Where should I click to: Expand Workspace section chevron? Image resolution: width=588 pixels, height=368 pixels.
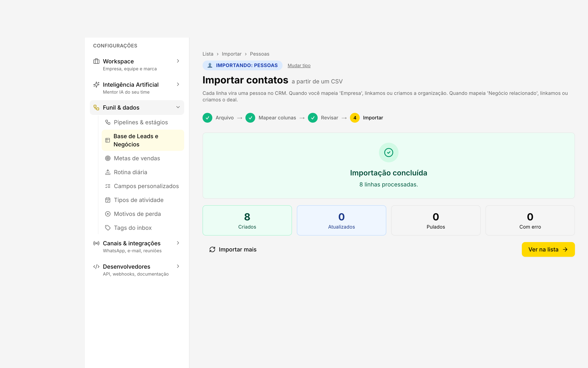pos(178,61)
